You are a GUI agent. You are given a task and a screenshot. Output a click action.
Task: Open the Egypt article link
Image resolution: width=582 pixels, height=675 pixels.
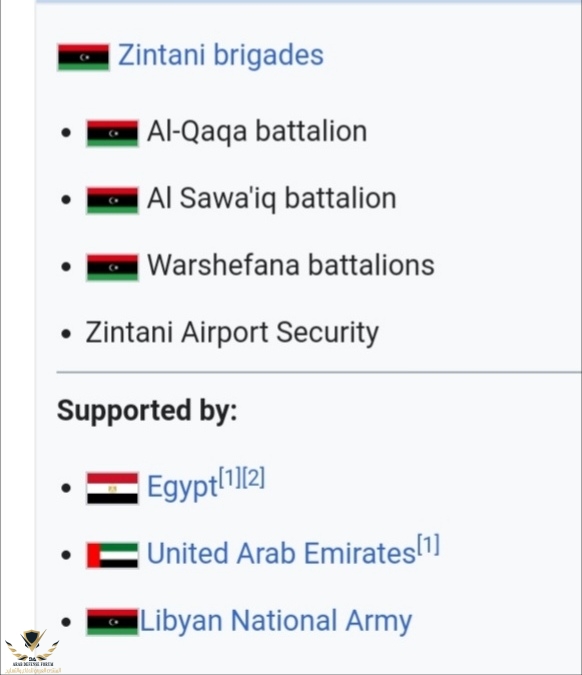coord(182,487)
